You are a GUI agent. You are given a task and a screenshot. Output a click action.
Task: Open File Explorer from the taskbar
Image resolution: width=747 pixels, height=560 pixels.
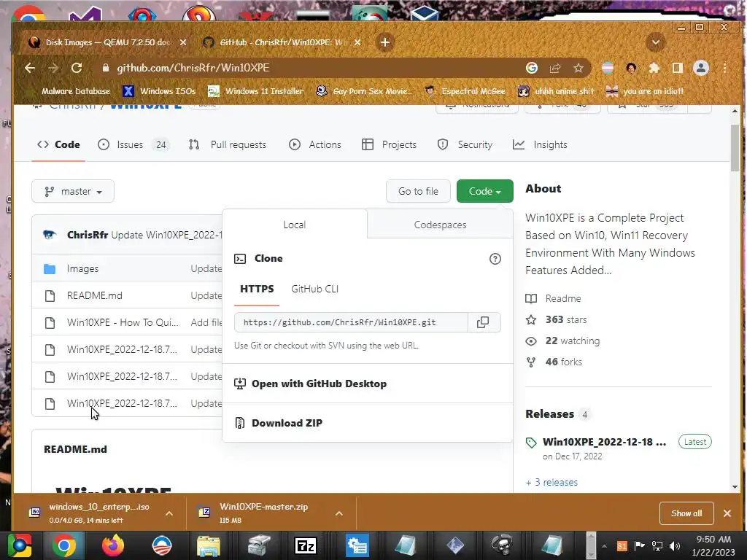pos(208,545)
